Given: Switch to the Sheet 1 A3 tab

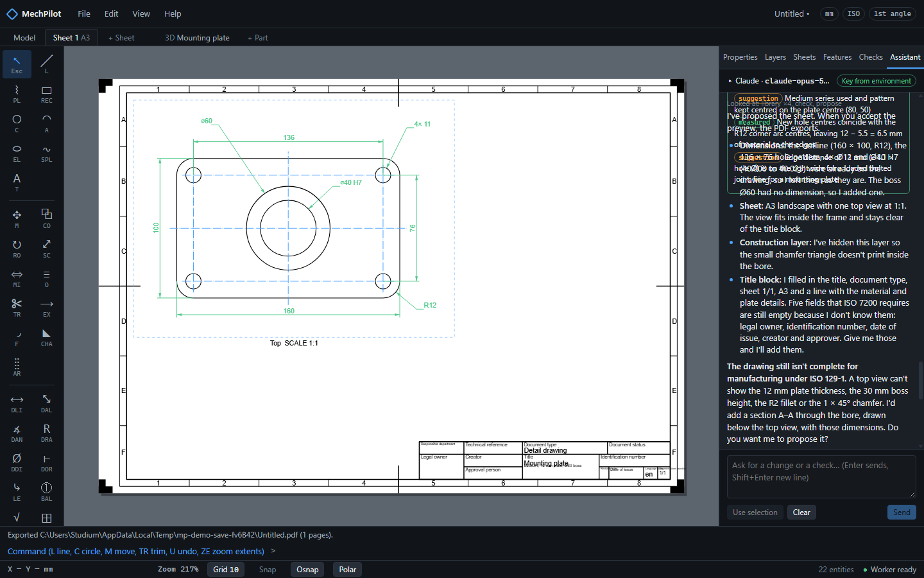Looking at the screenshot, I should (x=71, y=38).
